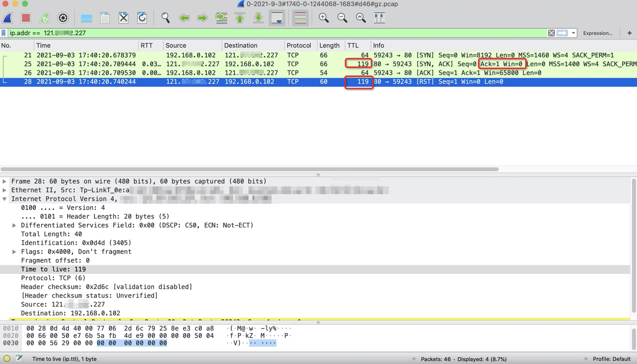Image resolution: width=637 pixels, height=364 pixels.
Task: Sort by TTL column header
Action: (358, 45)
